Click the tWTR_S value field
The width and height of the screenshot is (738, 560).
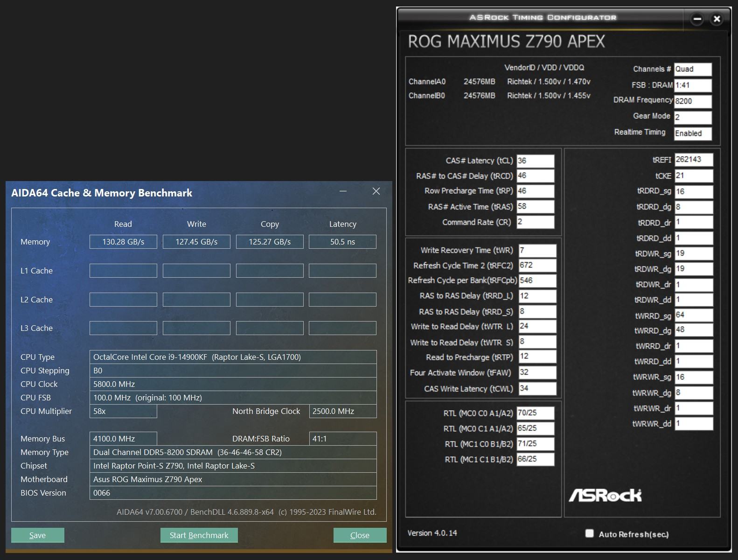tap(537, 342)
